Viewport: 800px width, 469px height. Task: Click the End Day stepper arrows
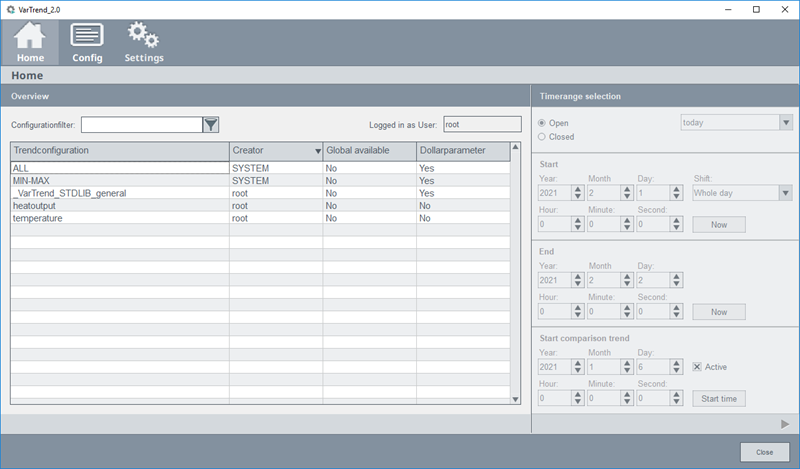coord(677,280)
